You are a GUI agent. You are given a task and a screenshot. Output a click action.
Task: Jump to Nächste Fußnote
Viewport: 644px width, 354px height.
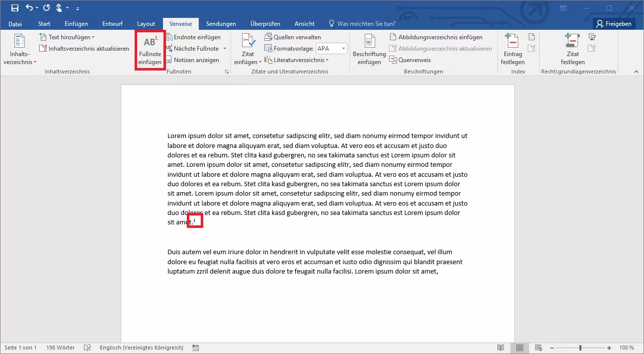point(192,49)
